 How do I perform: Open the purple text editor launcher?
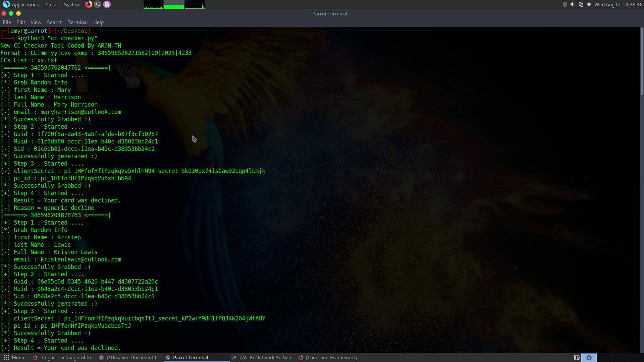107,4
